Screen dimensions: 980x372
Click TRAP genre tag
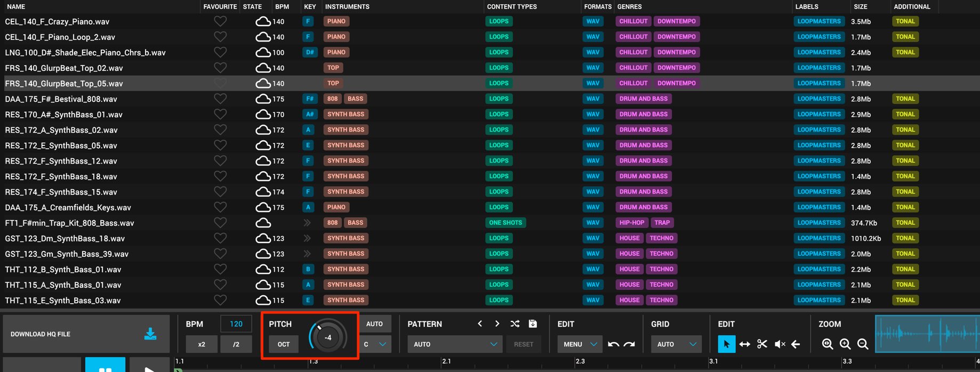662,223
